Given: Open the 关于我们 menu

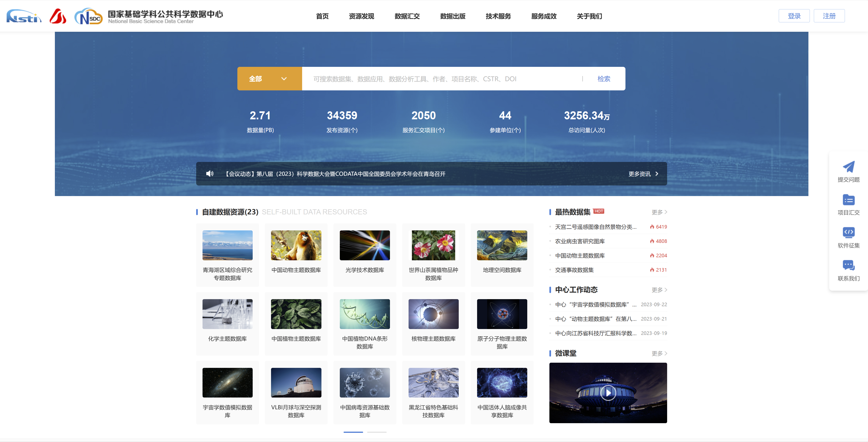Looking at the screenshot, I should point(589,16).
